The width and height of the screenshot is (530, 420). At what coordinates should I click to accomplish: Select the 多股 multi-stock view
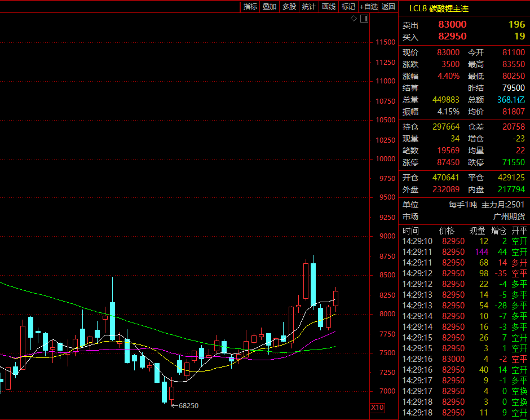(289, 7)
